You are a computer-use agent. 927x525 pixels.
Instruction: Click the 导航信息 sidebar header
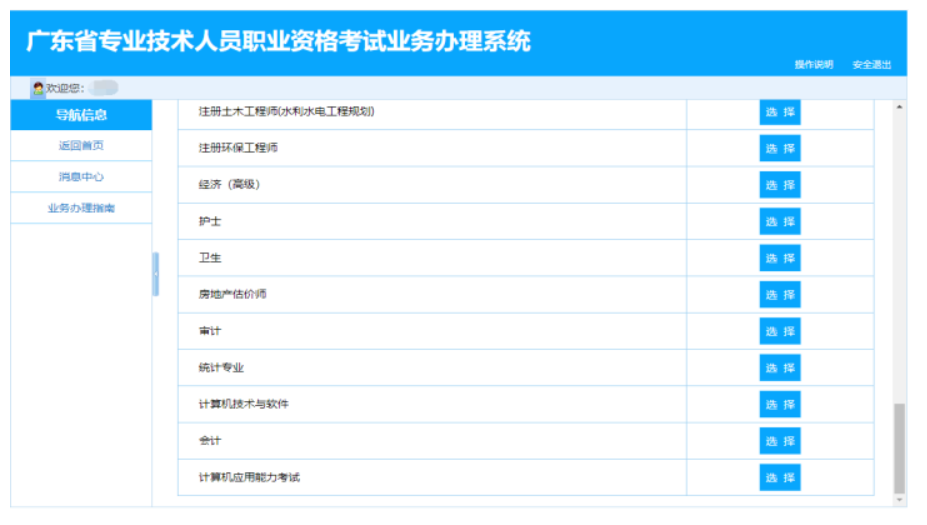coord(81,115)
